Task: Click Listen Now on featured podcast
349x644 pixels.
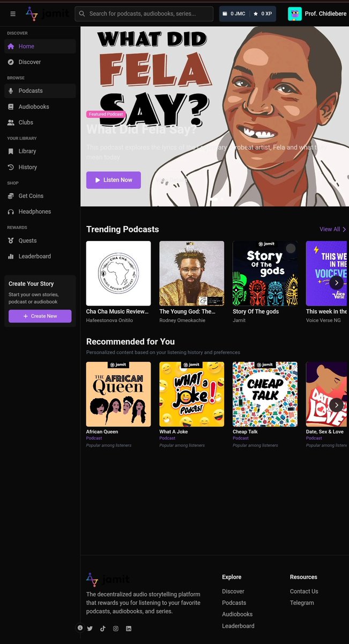Action: click(x=114, y=180)
